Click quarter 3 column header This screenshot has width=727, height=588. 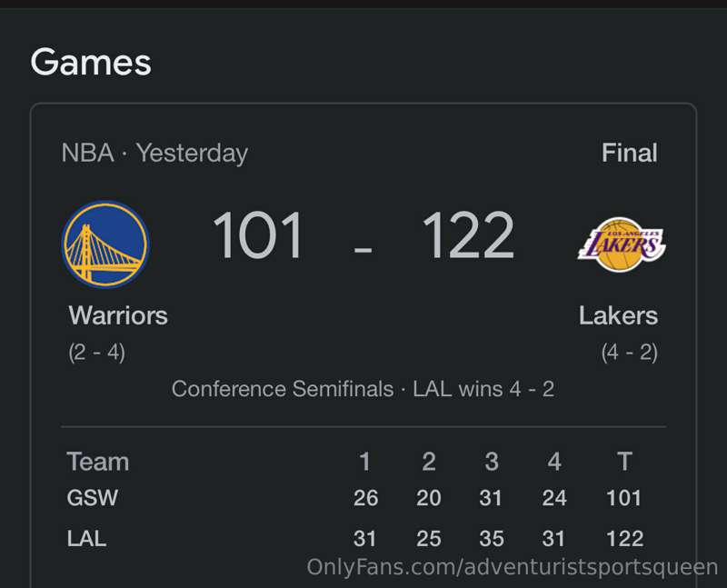(x=492, y=462)
